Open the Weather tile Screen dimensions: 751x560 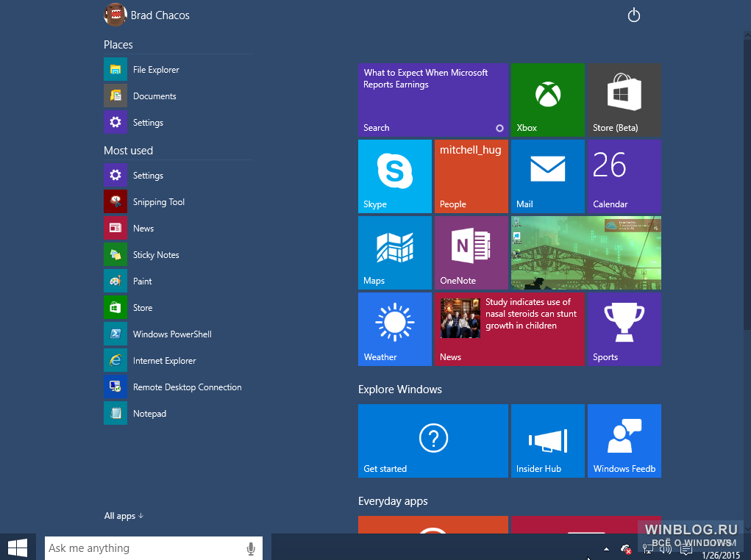pos(395,329)
